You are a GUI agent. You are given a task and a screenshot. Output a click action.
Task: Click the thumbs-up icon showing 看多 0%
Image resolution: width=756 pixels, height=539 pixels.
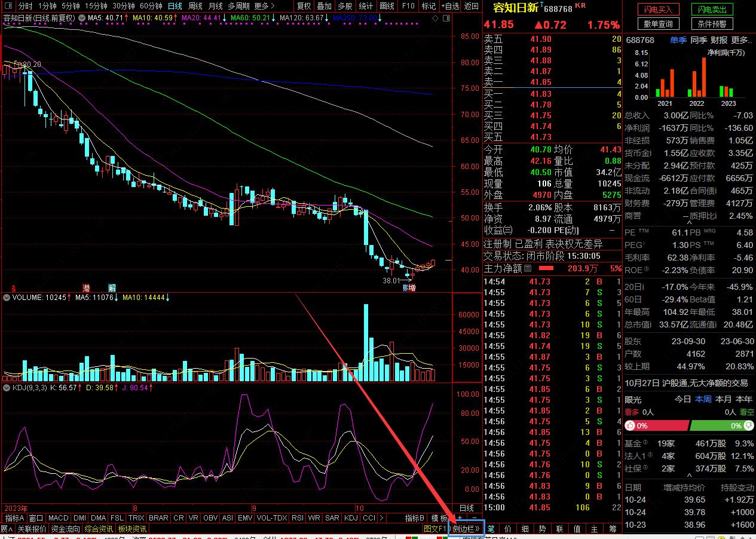(629, 426)
